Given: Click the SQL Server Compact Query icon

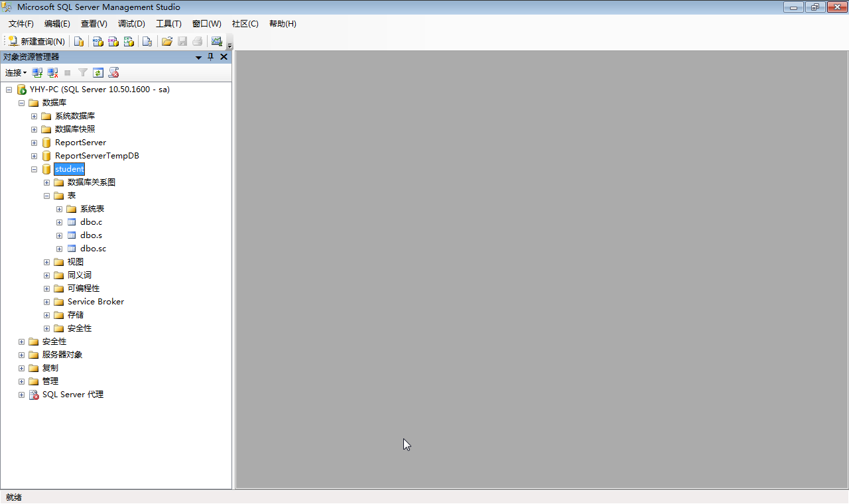Looking at the screenshot, I should (x=147, y=41).
